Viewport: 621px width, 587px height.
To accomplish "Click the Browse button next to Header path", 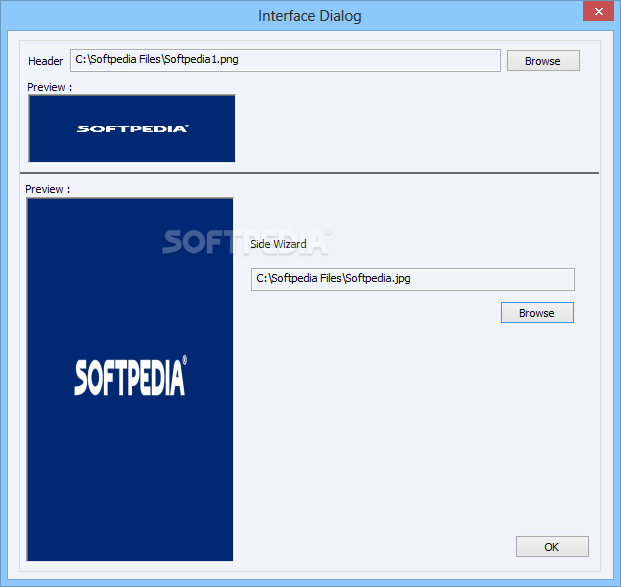I will point(543,61).
